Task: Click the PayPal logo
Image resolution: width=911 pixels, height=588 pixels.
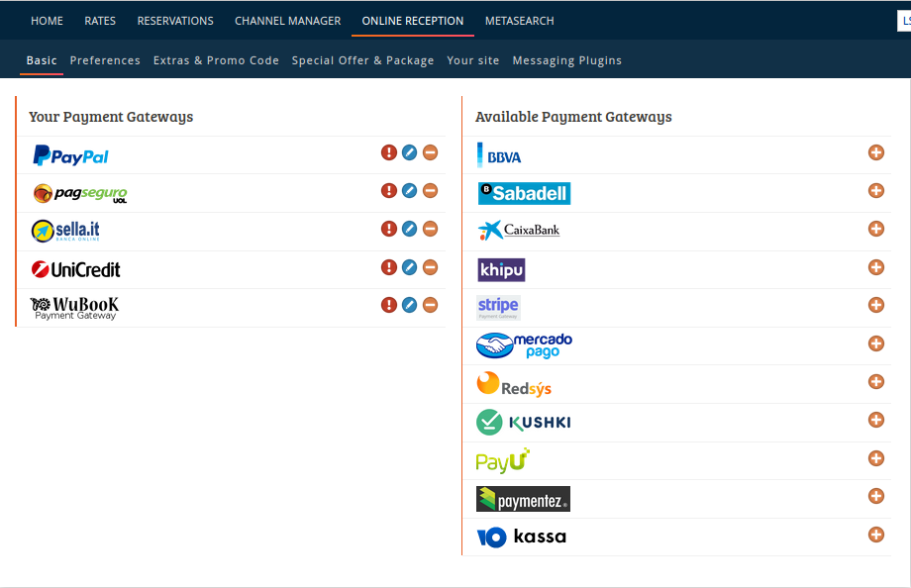Action: pos(70,155)
